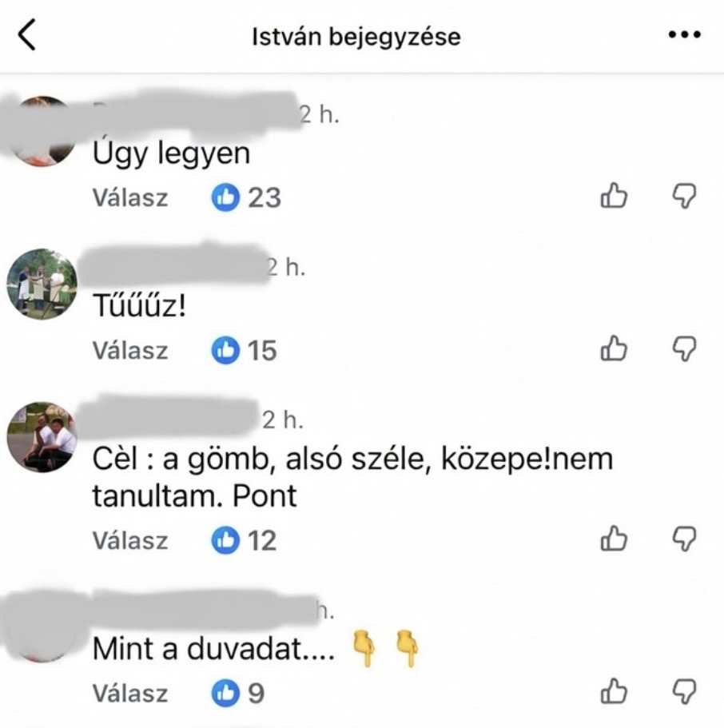
Task: Thumbs down the "Tűűűz!" comment
Action: [x=685, y=349]
